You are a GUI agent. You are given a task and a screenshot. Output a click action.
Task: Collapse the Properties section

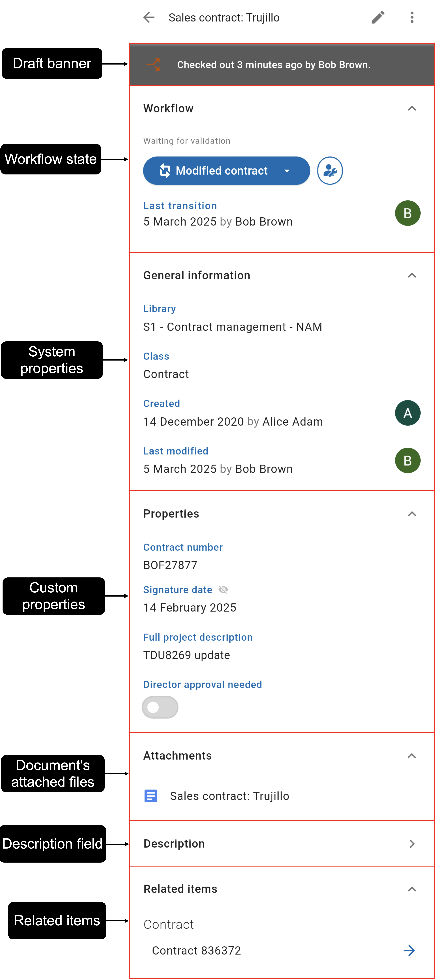[x=412, y=514]
